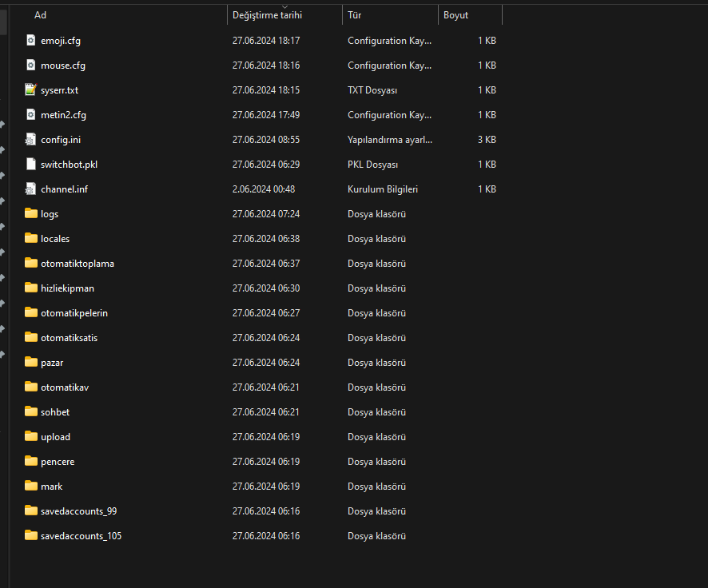Screen dimensions: 708x588
Task: Click date 2.06.2024 00:48 of channel.inf
Action: pos(264,189)
